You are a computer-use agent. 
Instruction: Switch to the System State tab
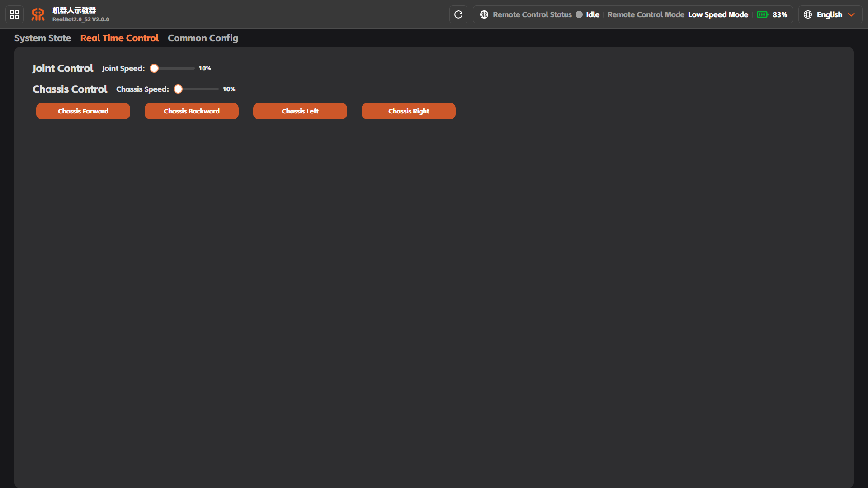42,38
